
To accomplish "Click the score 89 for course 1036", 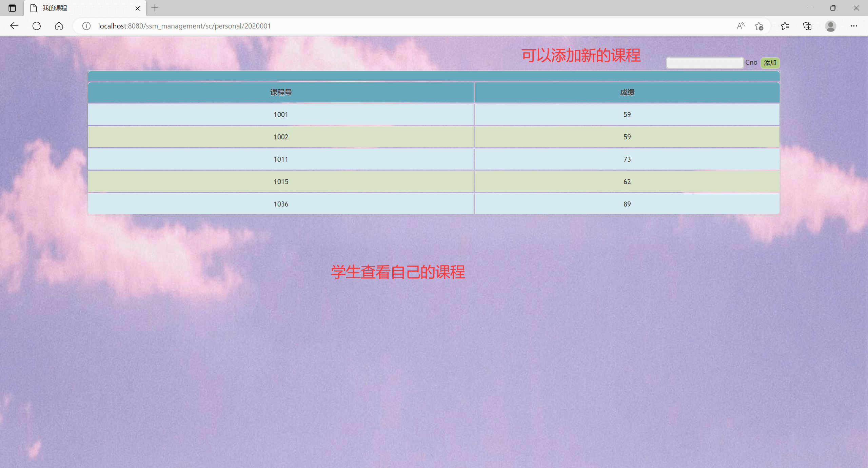I will point(627,204).
